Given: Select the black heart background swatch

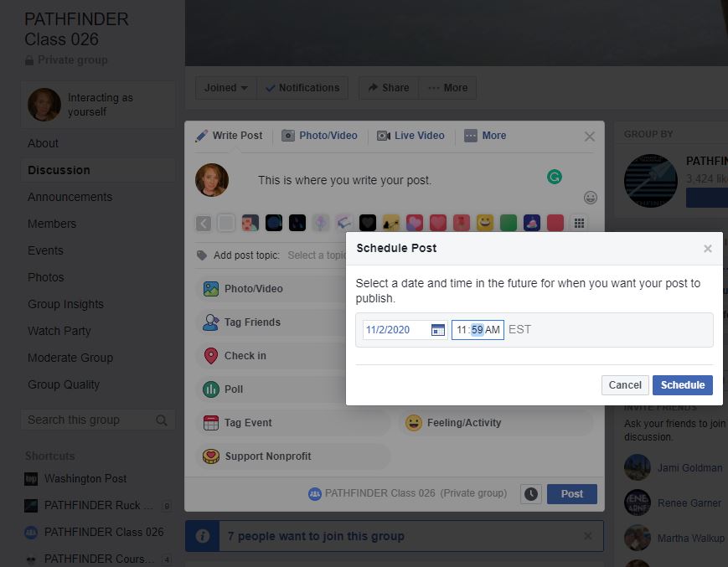Looking at the screenshot, I should 367,223.
